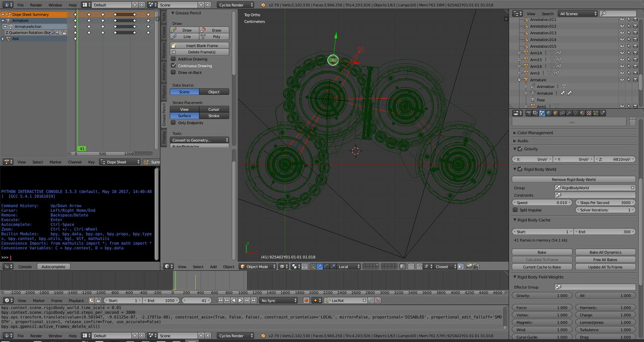The height and width of the screenshot is (342, 644).
Task: Enable the automatic keyframe record button
Action: tap(306, 301)
